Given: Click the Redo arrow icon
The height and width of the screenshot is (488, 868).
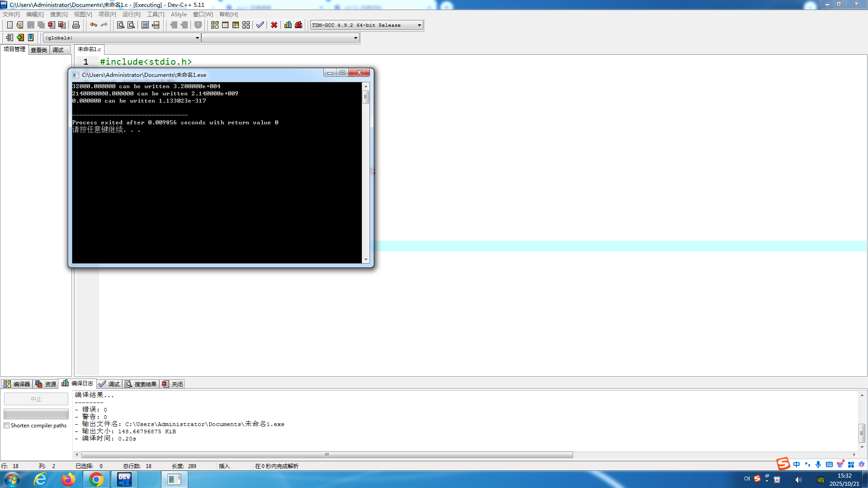Looking at the screenshot, I should [104, 25].
